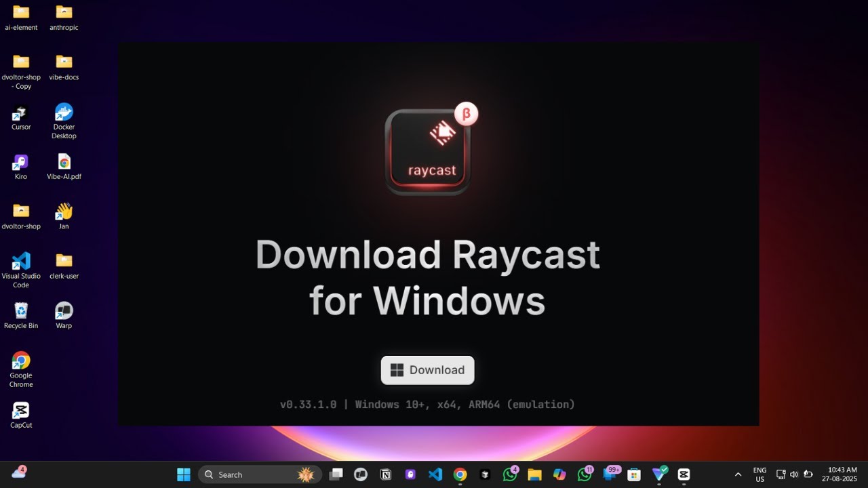Open Notion from the taskbar
This screenshot has width=868, height=488.
386,474
